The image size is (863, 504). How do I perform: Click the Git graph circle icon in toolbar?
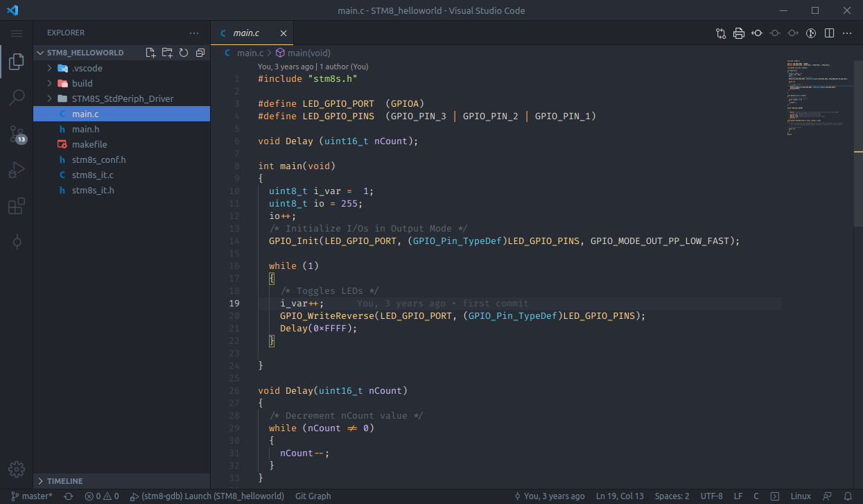[811, 33]
